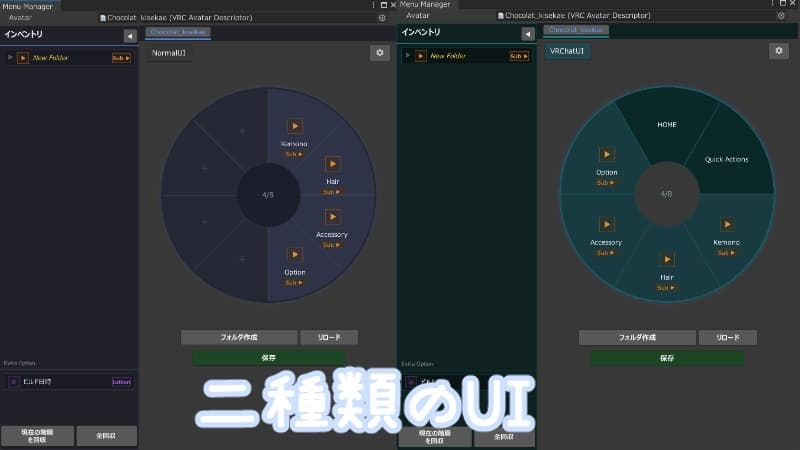800x450 pixels.
Task: Open Sub under Kemono in NormalUI wheel
Action: click(294, 154)
